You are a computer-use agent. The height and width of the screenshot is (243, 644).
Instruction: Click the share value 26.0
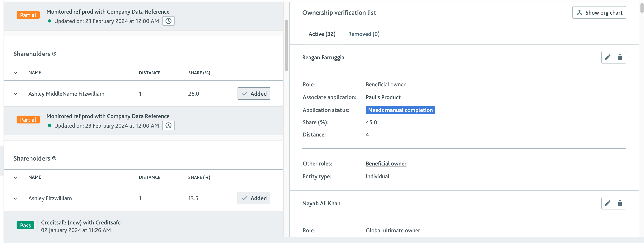tap(194, 94)
